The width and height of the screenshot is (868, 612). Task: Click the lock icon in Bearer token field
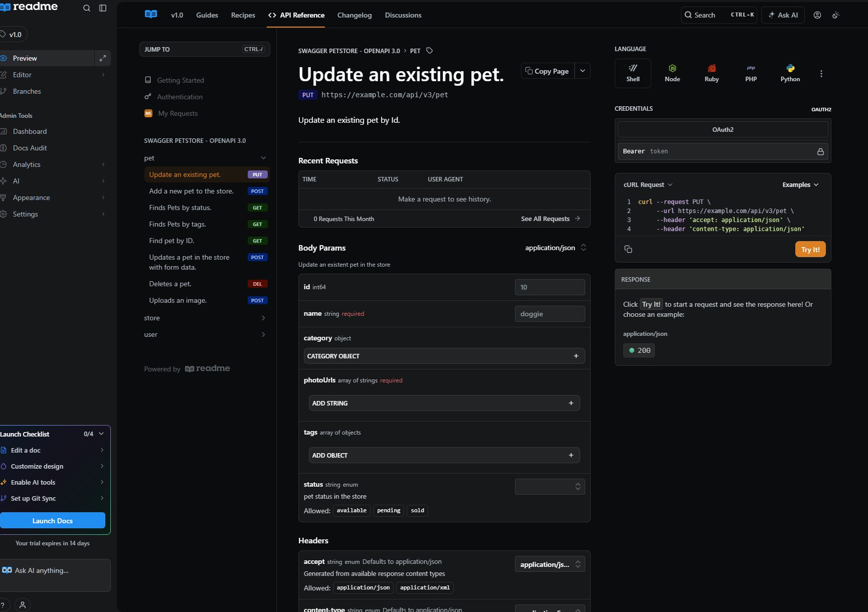(820, 151)
